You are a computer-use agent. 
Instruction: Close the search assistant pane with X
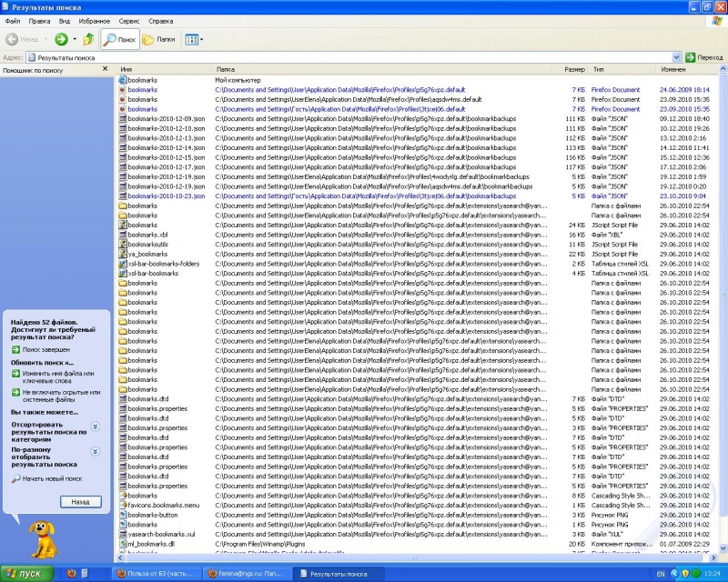pyautogui.click(x=110, y=69)
